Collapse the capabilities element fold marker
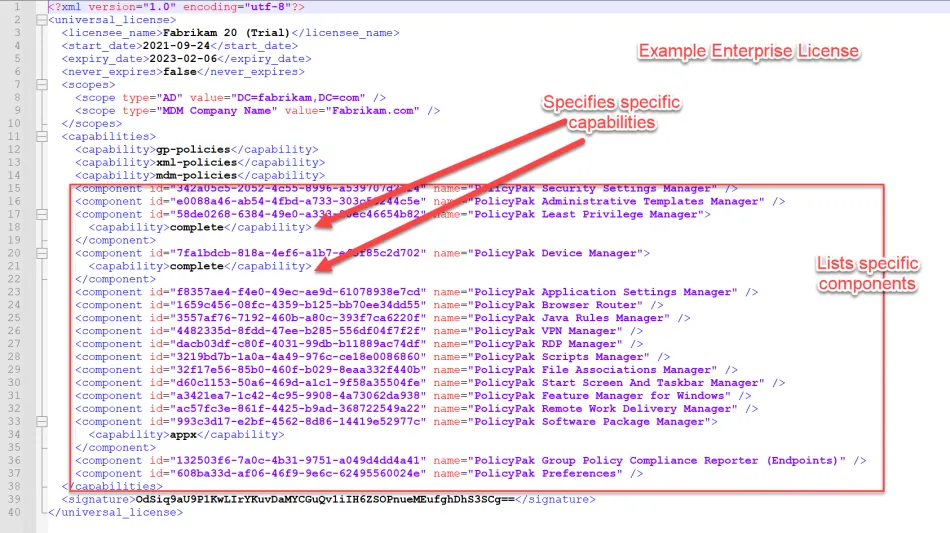 tap(40, 136)
